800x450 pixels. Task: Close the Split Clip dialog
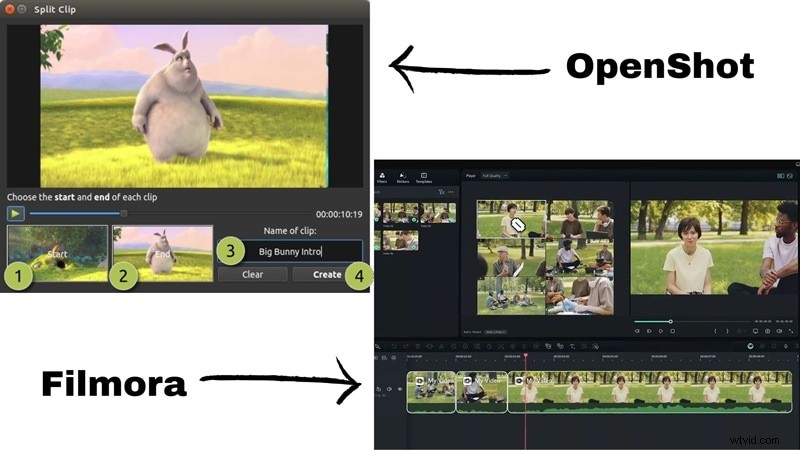click(x=9, y=9)
